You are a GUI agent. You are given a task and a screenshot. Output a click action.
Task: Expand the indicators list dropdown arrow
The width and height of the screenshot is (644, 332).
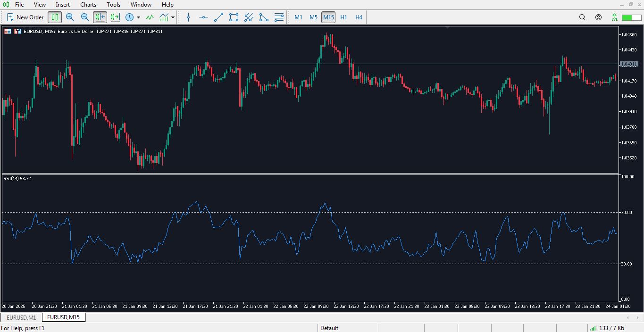point(173,17)
